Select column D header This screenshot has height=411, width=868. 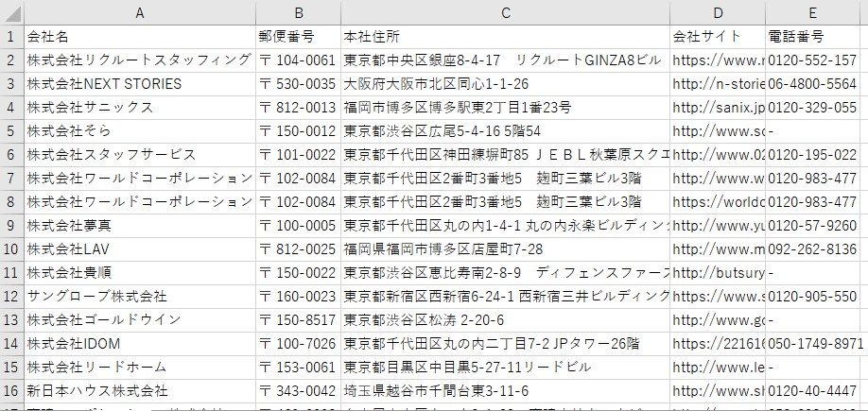[x=718, y=12]
